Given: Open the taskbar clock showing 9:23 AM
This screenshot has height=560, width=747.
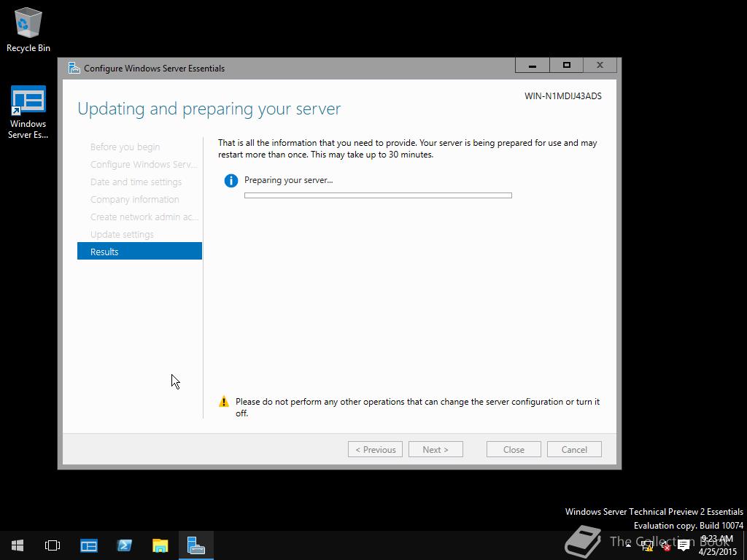Looking at the screenshot, I should pos(718,545).
